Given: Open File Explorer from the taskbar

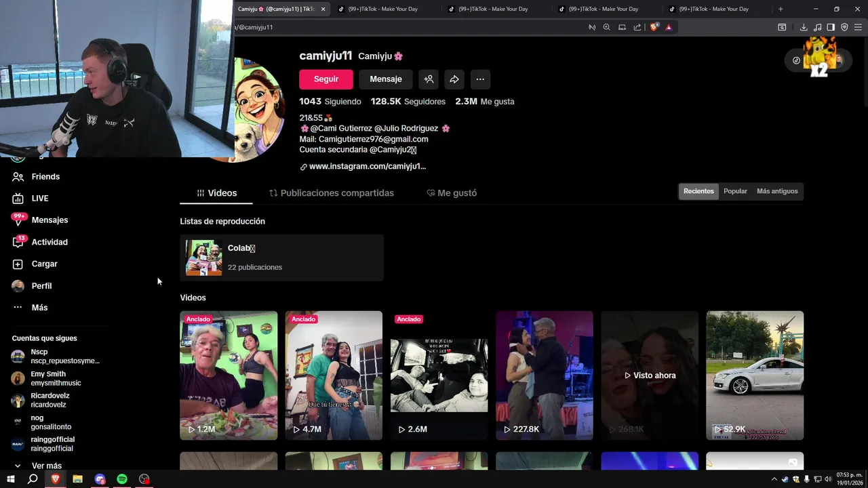Looking at the screenshot, I should [x=77, y=479].
